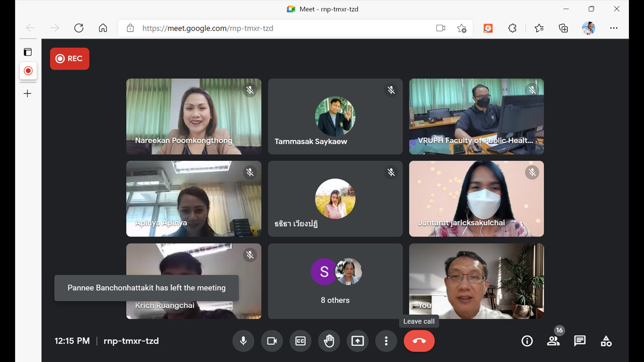
Task: Show the participants list
Action: (553, 341)
